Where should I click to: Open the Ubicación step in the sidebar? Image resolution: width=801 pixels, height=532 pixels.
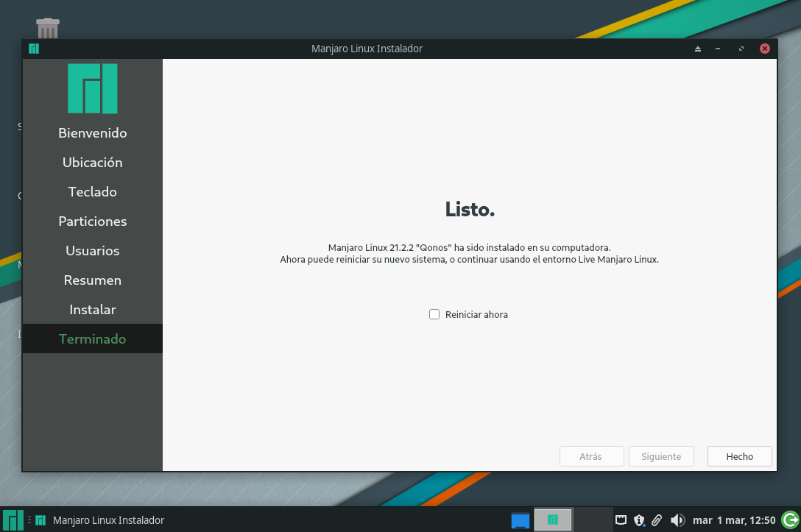click(92, 162)
